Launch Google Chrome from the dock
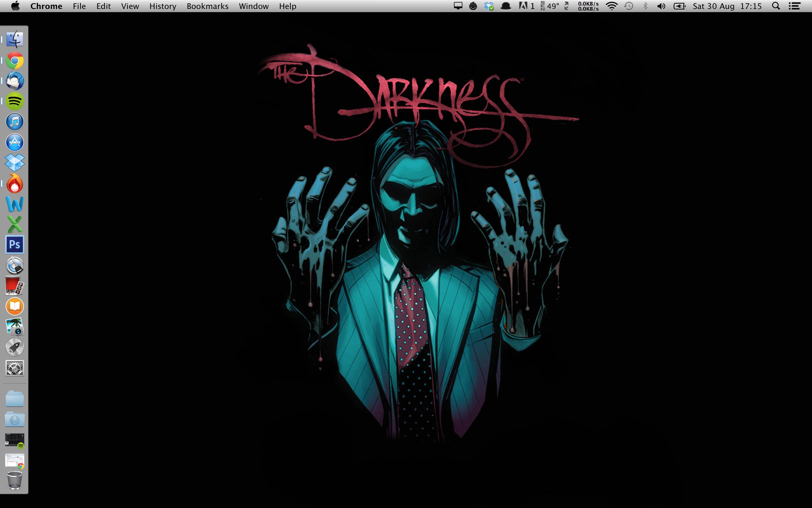Viewport: 812px width, 508px height. [15, 60]
